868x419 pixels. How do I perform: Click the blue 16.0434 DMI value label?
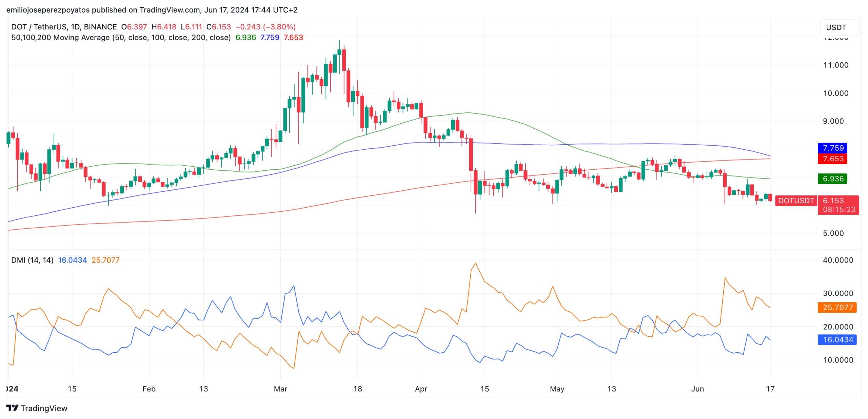pyautogui.click(x=837, y=339)
